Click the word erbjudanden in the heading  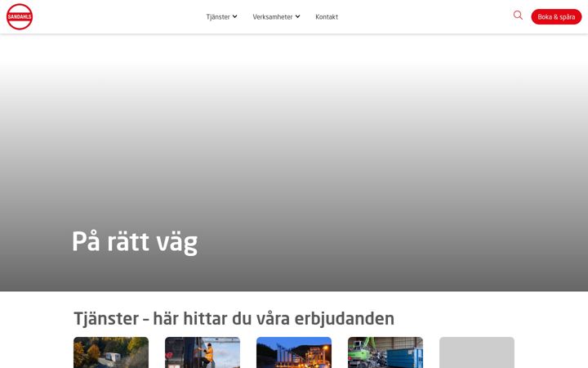[x=345, y=319]
